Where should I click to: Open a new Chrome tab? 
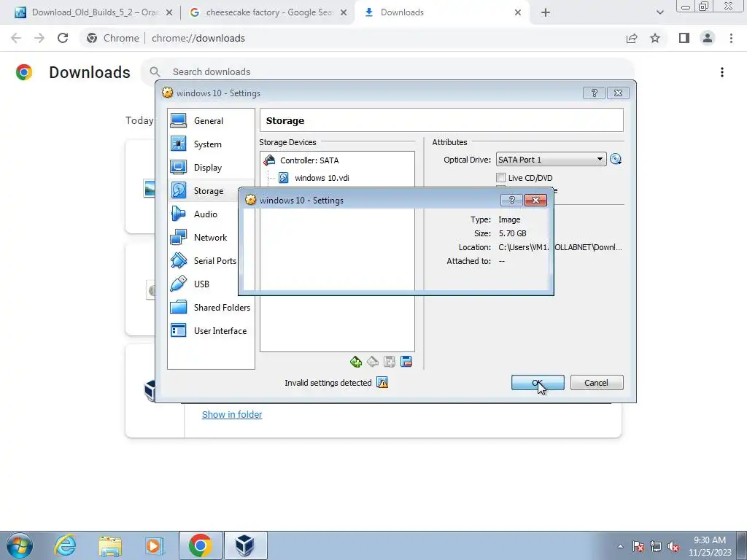[546, 13]
